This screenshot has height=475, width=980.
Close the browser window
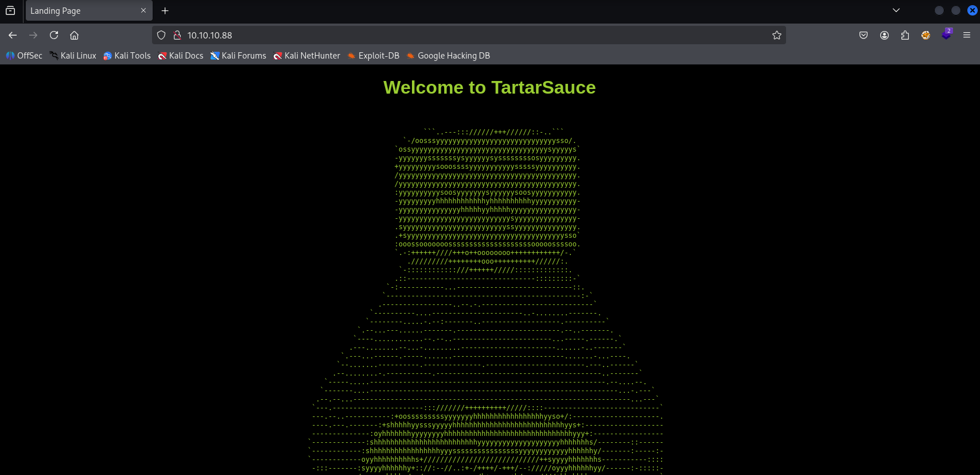(973, 10)
